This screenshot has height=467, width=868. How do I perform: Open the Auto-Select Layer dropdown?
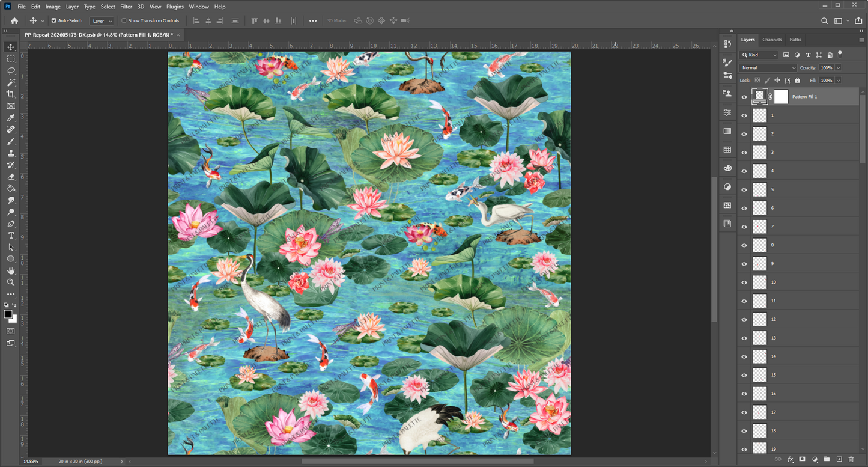[102, 20]
